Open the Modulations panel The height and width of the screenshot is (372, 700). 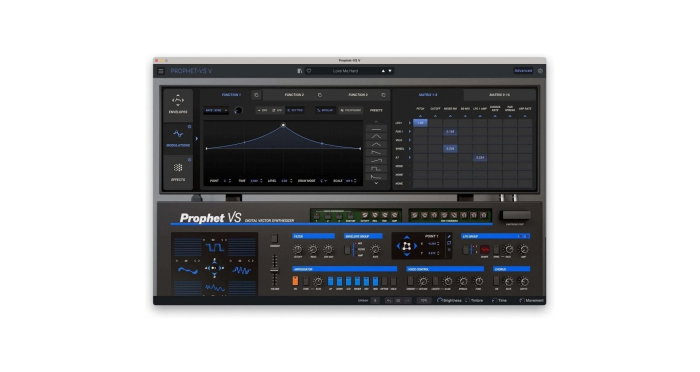[x=178, y=138]
